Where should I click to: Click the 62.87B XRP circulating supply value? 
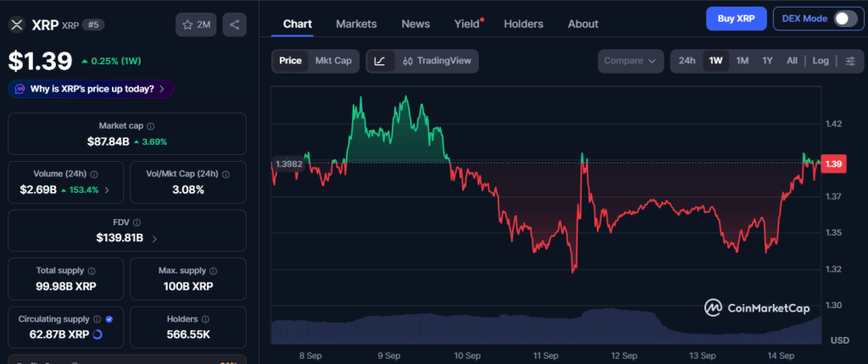pyautogui.click(x=59, y=334)
